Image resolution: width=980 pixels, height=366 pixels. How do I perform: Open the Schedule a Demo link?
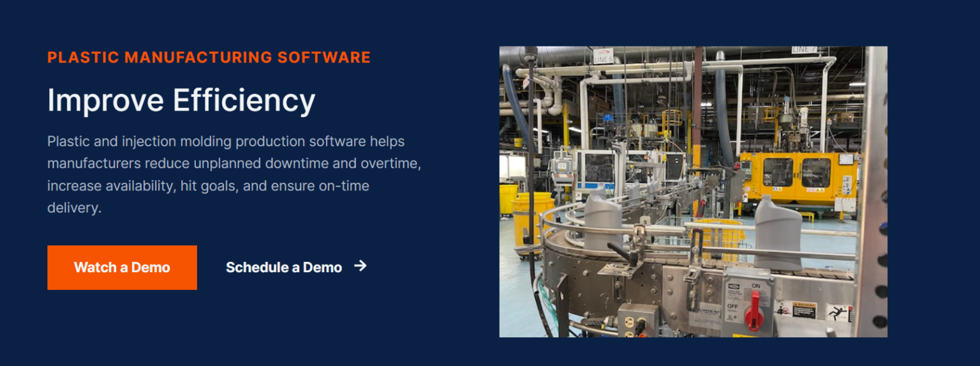click(284, 268)
